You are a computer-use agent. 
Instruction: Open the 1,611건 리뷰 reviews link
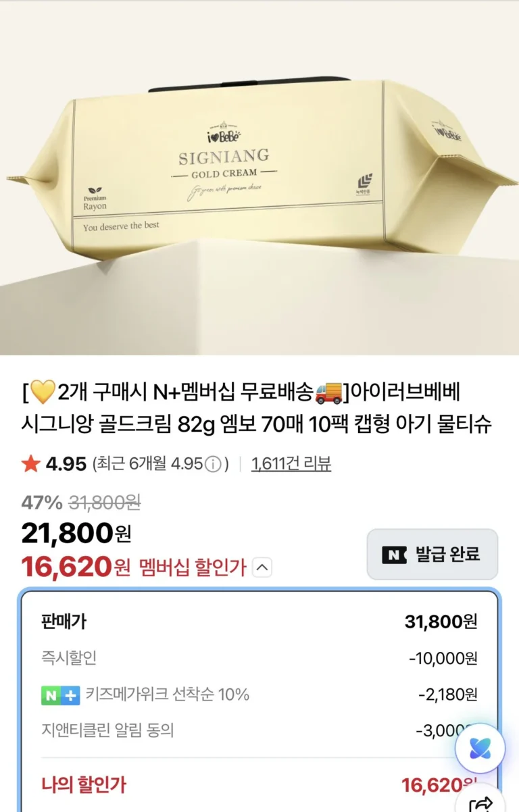point(291,464)
